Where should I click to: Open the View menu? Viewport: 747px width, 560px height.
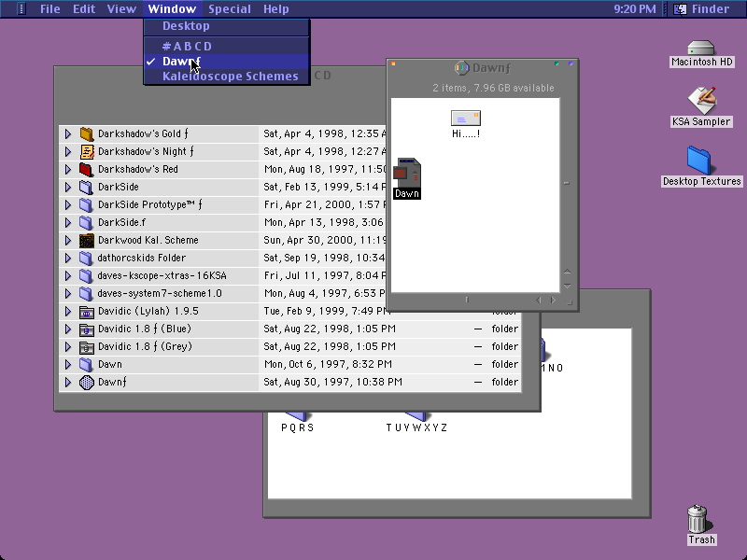(x=121, y=8)
